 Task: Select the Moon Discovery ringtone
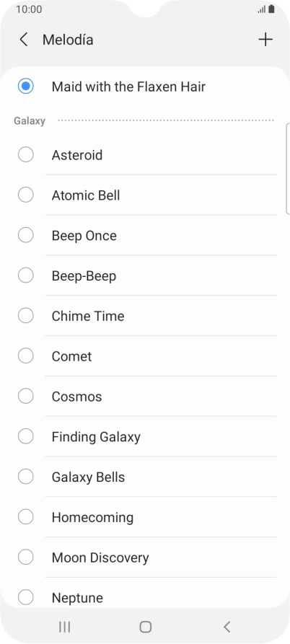pyautogui.click(x=144, y=557)
